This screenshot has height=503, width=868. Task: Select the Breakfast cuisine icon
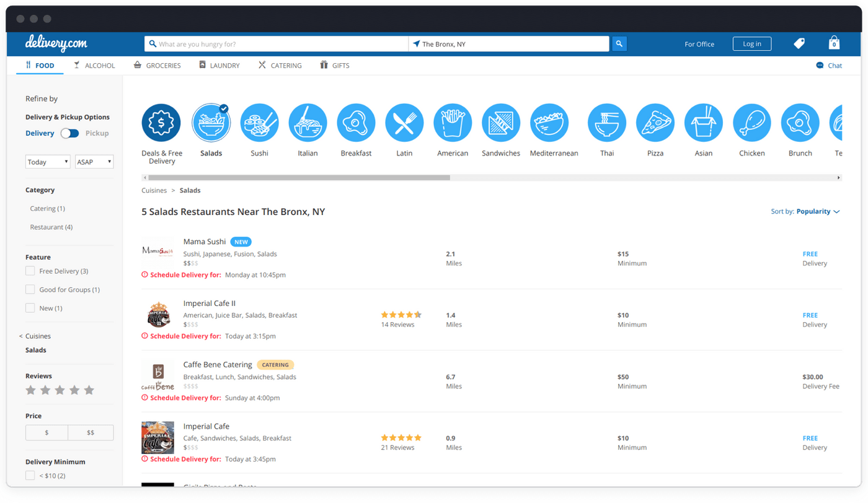tap(356, 123)
